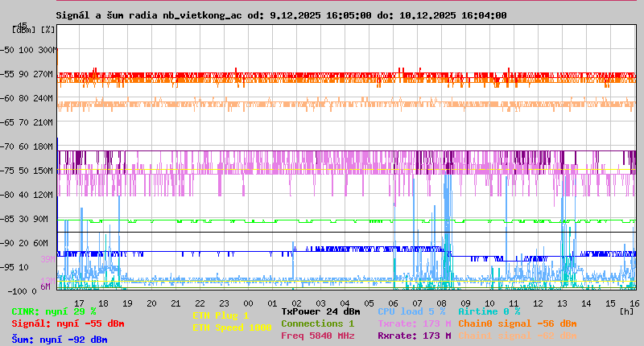Click the CPU load legend entry
The height and width of the screenshot is (346, 644).
coord(411,311)
